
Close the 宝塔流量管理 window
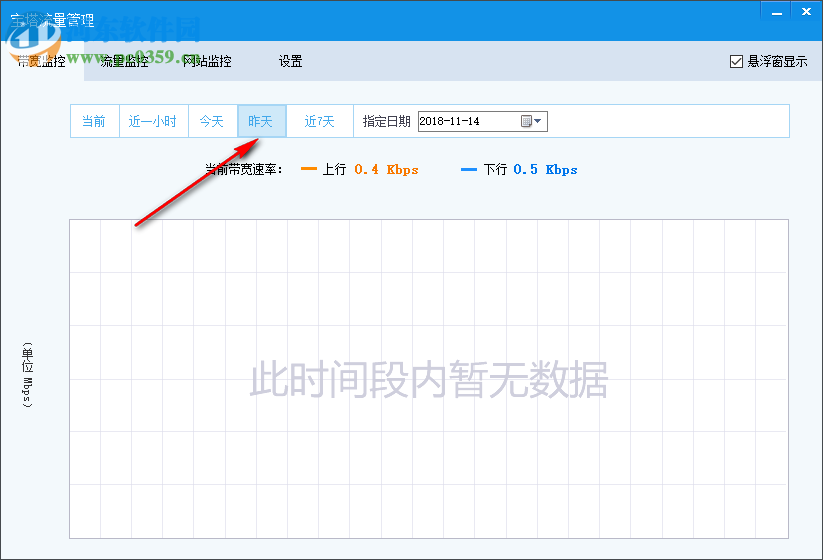[806, 12]
